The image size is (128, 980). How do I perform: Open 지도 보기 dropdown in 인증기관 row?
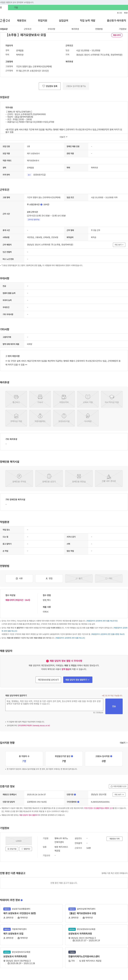point(119,794)
